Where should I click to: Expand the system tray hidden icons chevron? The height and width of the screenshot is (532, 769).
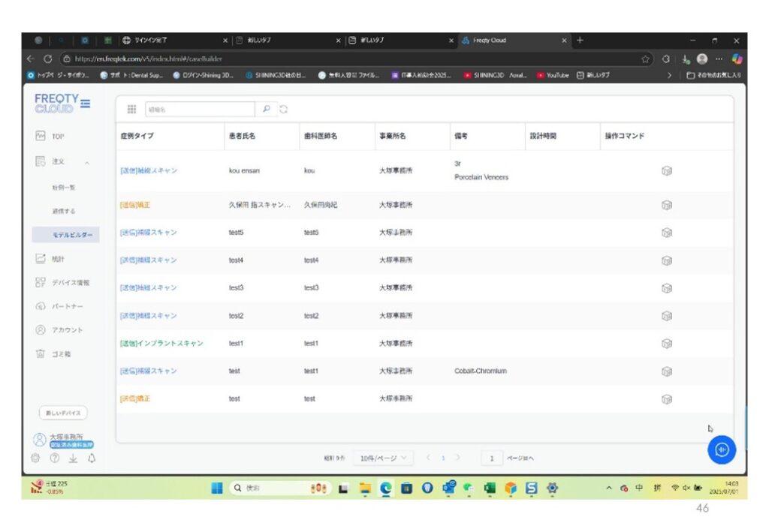coord(610,488)
